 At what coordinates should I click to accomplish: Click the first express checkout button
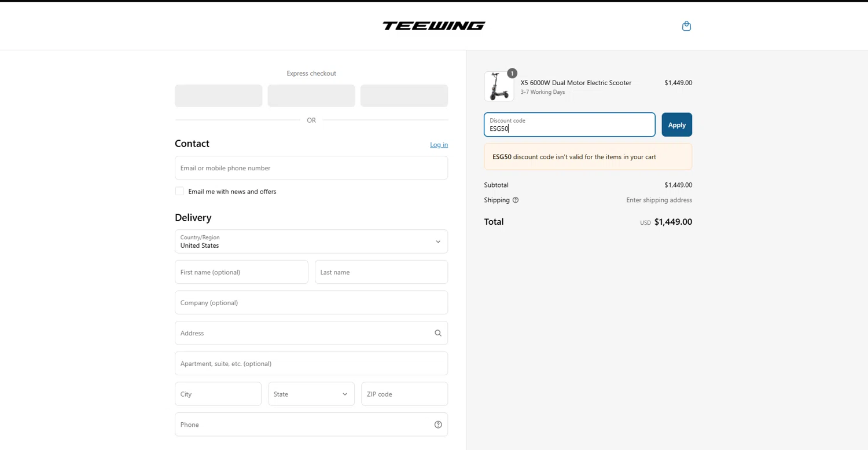tap(219, 96)
